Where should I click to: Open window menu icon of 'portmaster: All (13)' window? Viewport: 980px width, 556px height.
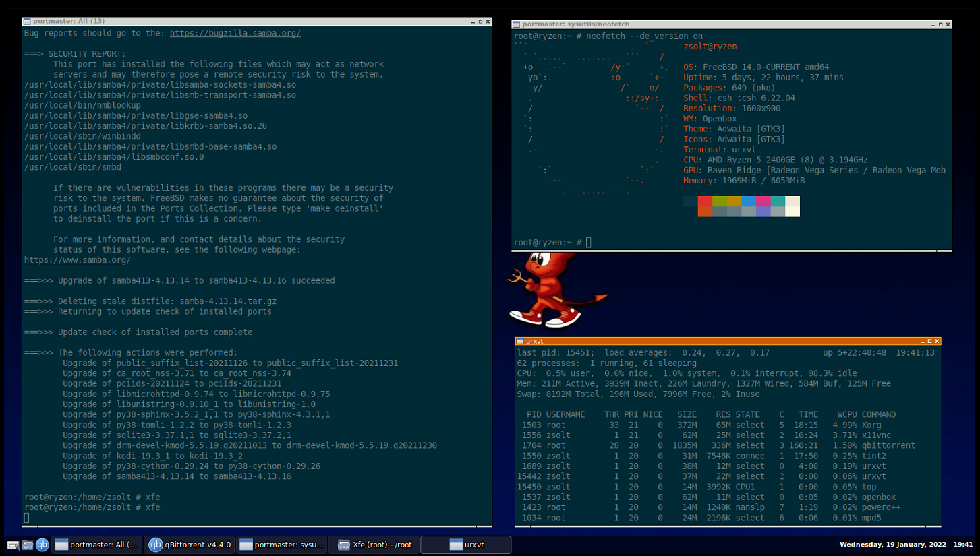pyautogui.click(x=28, y=22)
